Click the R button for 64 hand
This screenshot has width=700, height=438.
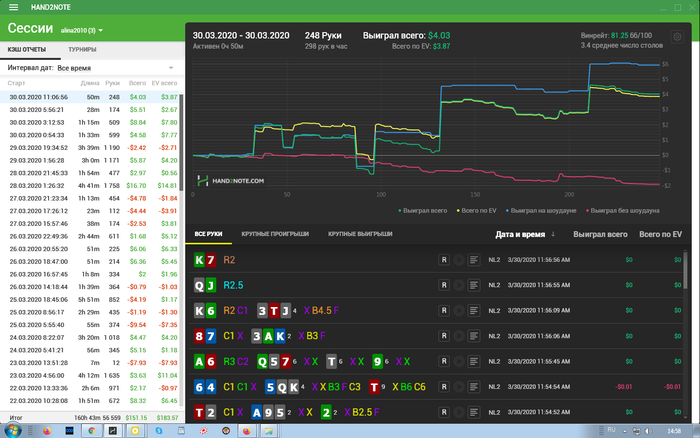point(444,387)
